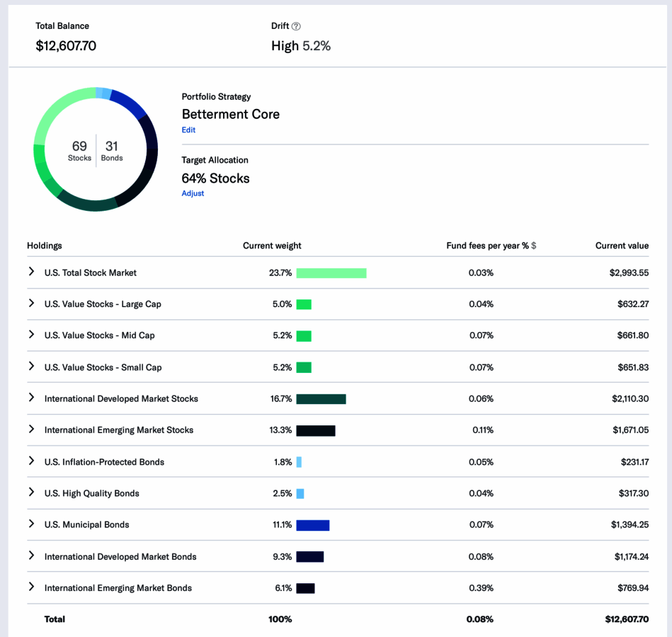Select the Current weight column header
The image size is (672, 637).
click(x=272, y=246)
